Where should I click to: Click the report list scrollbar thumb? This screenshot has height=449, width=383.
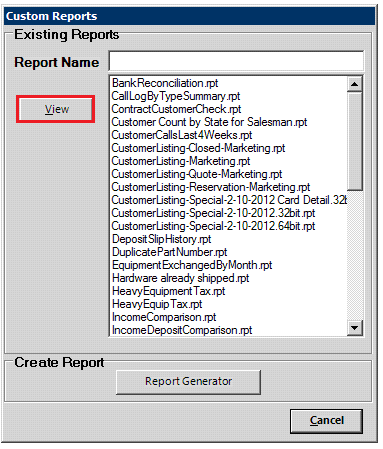coord(354,141)
